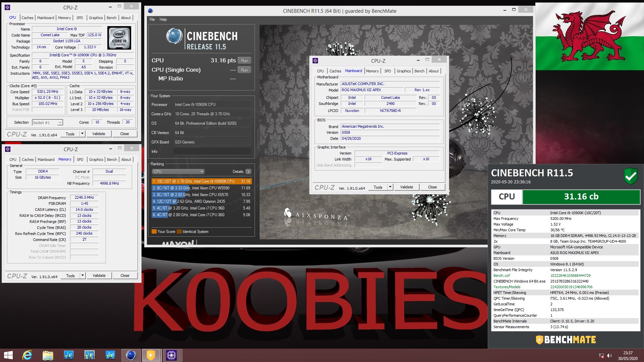The height and width of the screenshot is (362, 644).
Task: Open the title-bar icon of the CPU-Z Mainboard window
Action: pos(315,61)
